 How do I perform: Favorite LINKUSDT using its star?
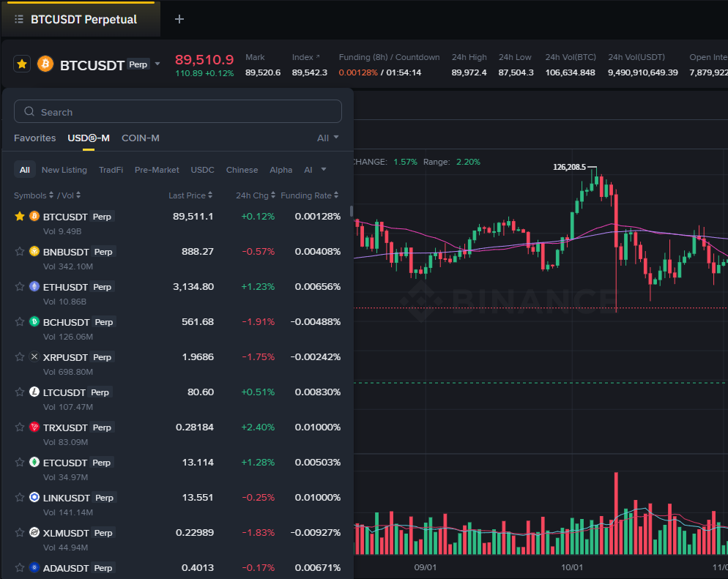tap(20, 497)
